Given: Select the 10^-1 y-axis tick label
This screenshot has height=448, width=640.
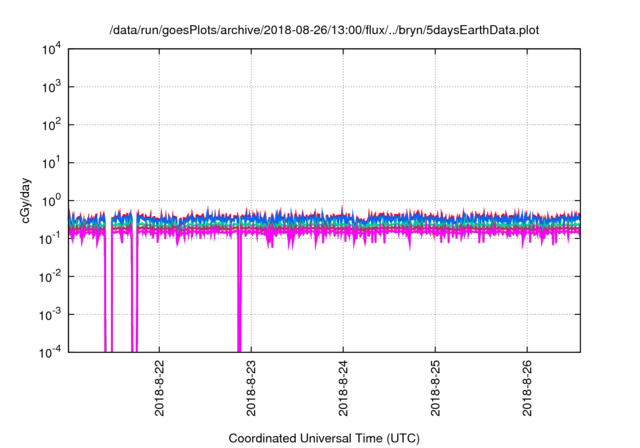Looking at the screenshot, I should (50, 239).
